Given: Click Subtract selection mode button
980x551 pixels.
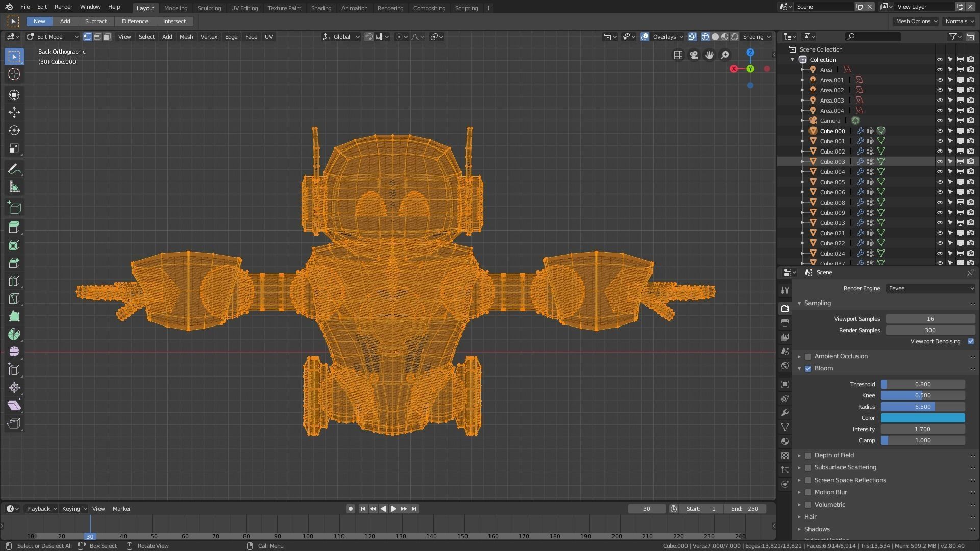Looking at the screenshot, I should point(96,21).
